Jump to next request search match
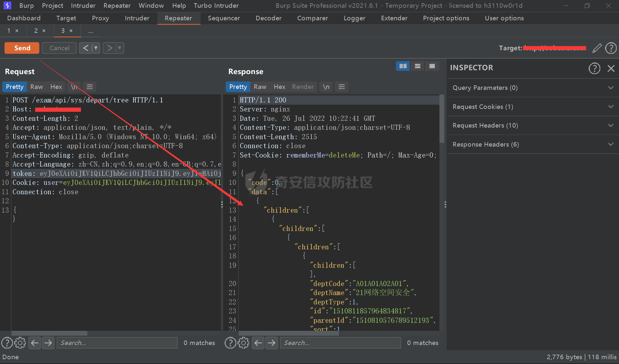The image size is (619, 364). 48,343
